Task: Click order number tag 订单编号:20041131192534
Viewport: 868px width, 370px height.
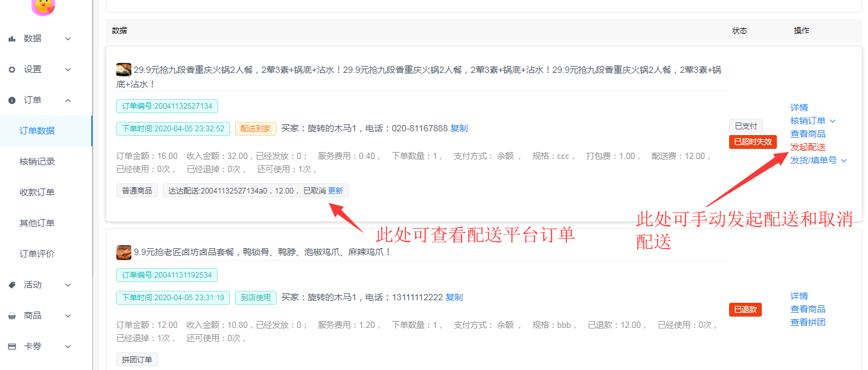Action: 167,275
